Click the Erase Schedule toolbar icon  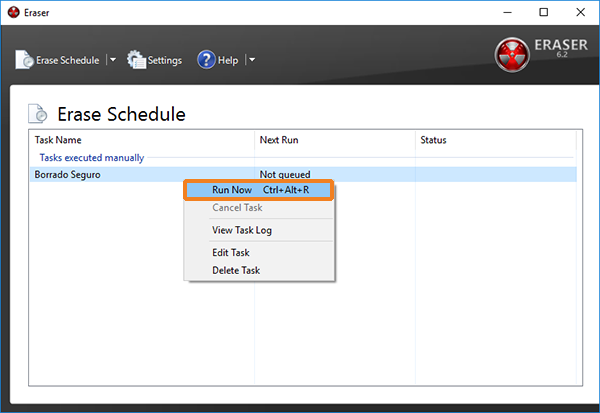click(24, 60)
